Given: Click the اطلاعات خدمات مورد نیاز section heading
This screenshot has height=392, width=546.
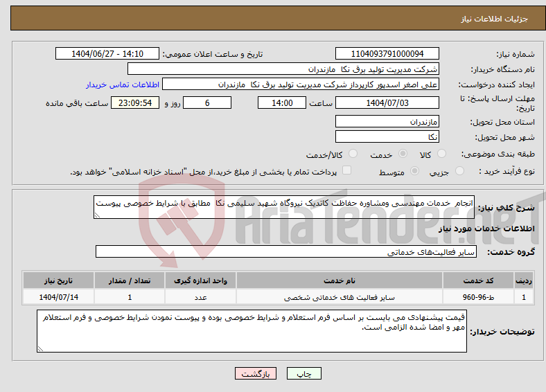Looking at the screenshot, I should point(486,229).
